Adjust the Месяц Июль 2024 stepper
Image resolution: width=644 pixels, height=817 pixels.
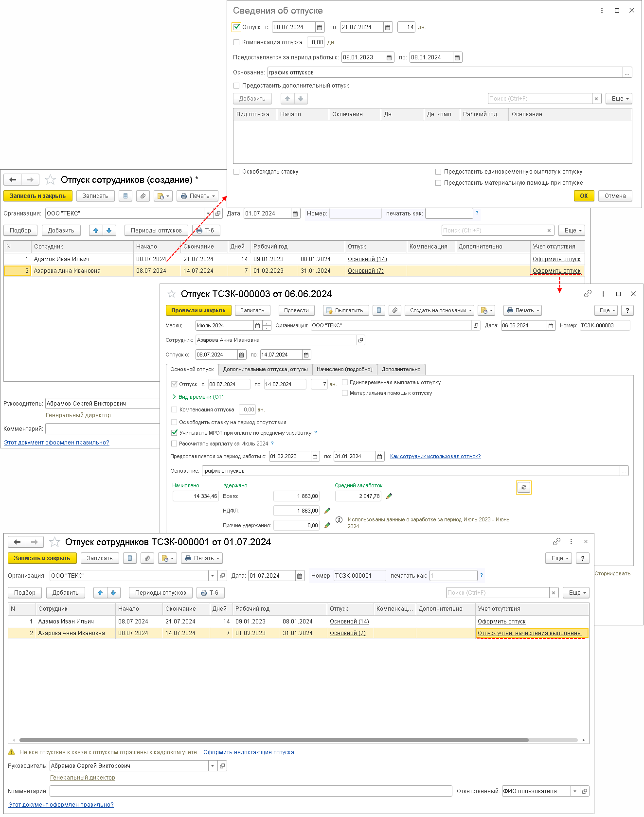pos(267,325)
